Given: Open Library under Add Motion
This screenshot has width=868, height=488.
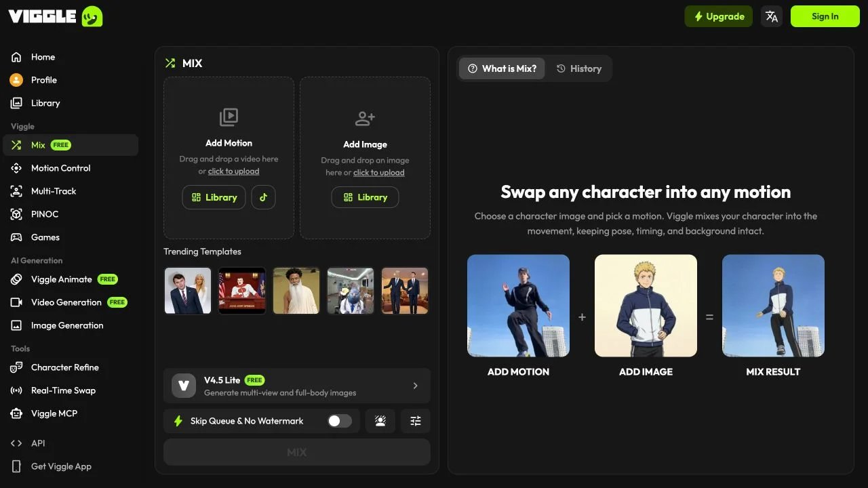Looking at the screenshot, I should click(x=214, y=197).
